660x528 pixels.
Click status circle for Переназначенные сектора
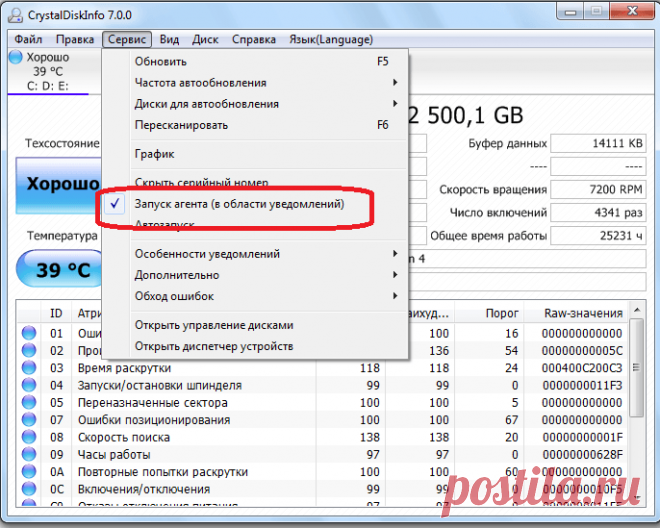coord(29,402)
